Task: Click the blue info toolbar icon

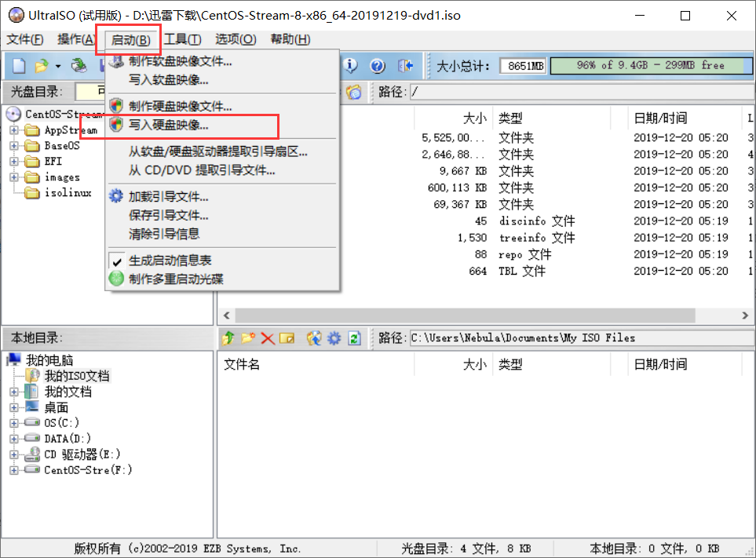Action: (x=350, y=66)
